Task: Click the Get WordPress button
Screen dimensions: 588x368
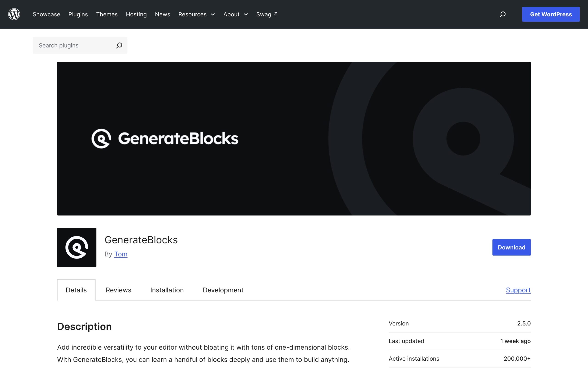Action: click(x=551, y=14)
